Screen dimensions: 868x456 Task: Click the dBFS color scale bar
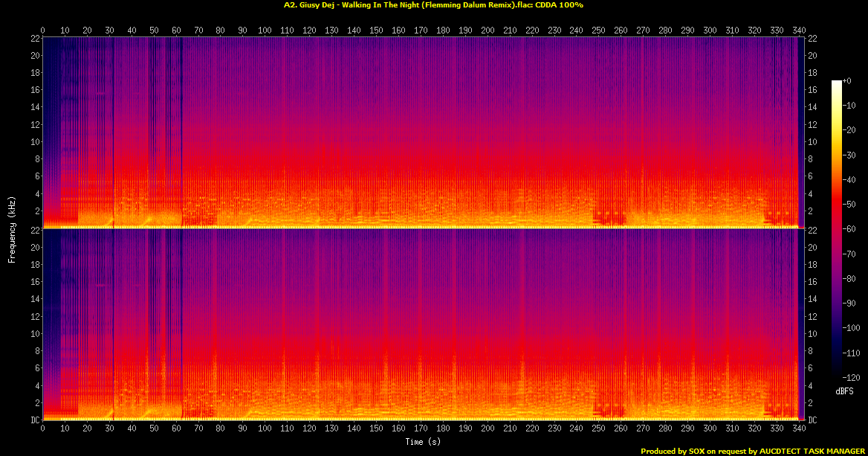click(837, 229)
